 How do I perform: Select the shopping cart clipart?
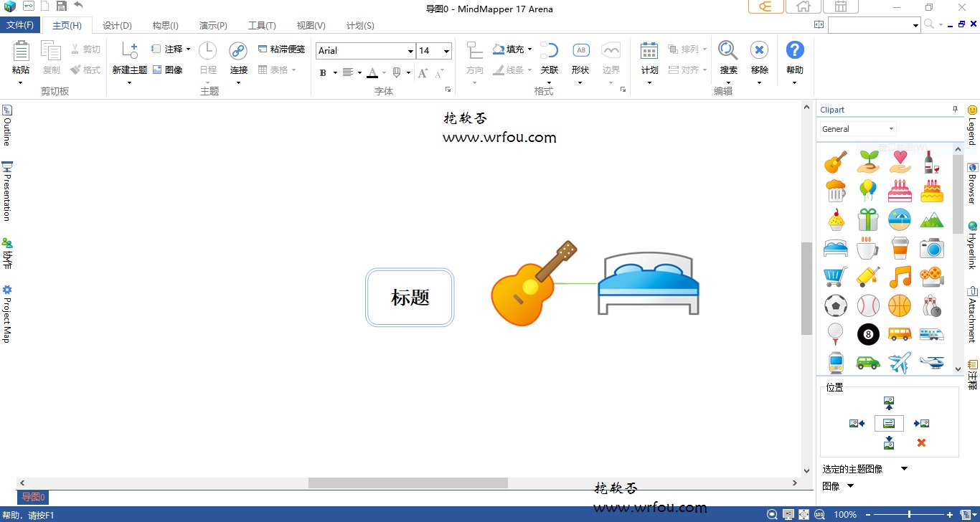click(836, 277)
